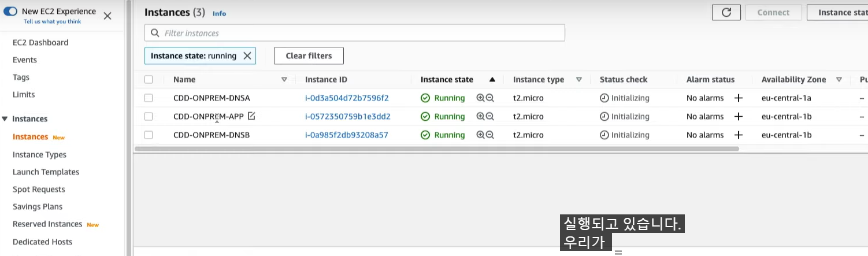
Task: Select checkbox for CDD-ONPREM-DNSA
Action: (x=149, y=98)
